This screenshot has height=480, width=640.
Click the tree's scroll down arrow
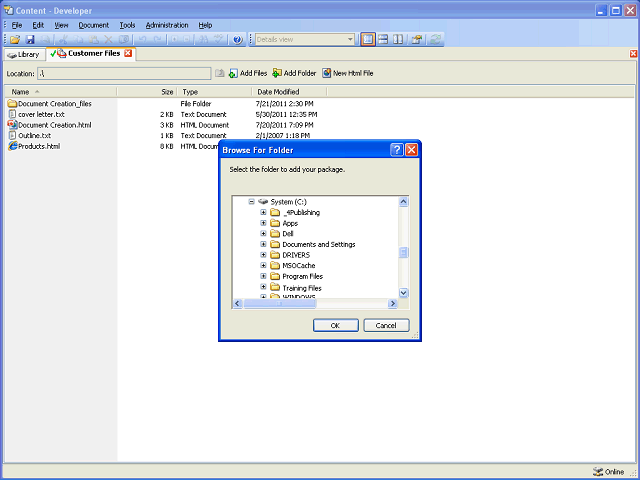pos(403,292)
